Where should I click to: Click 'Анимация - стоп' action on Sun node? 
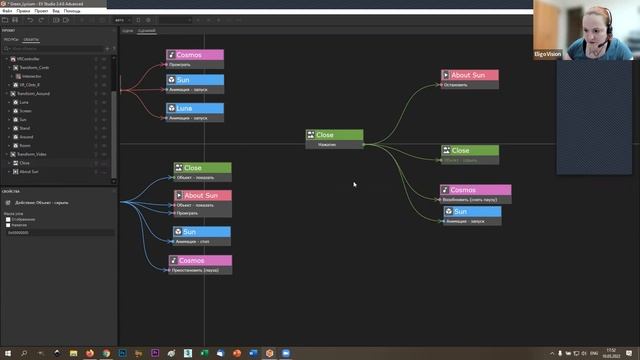[202, 242]
